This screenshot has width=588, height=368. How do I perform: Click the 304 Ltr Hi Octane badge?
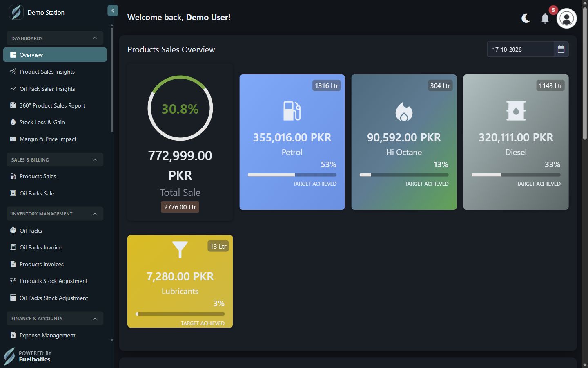440,85
